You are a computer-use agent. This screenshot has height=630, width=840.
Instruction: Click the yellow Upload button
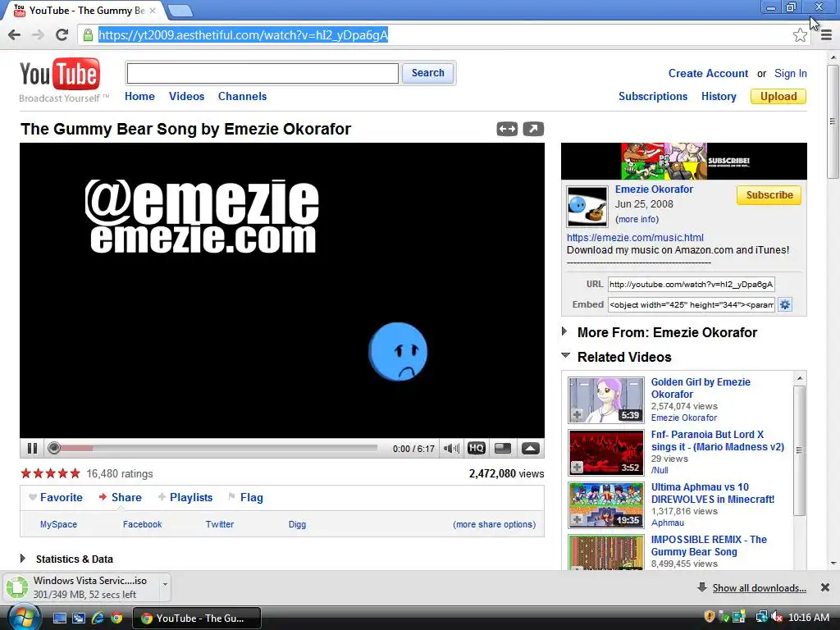pyautogui.click(x=778, y=97)
